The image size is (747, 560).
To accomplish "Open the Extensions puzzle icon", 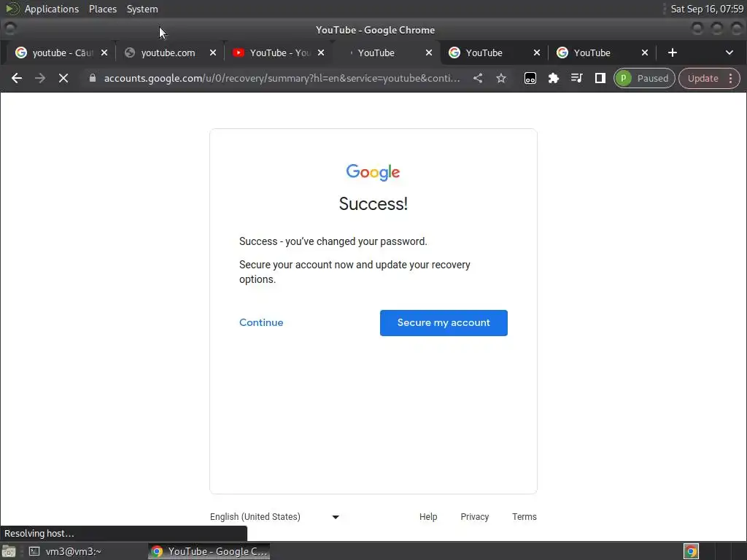I will pyautogui.click(x=553, y=78).
